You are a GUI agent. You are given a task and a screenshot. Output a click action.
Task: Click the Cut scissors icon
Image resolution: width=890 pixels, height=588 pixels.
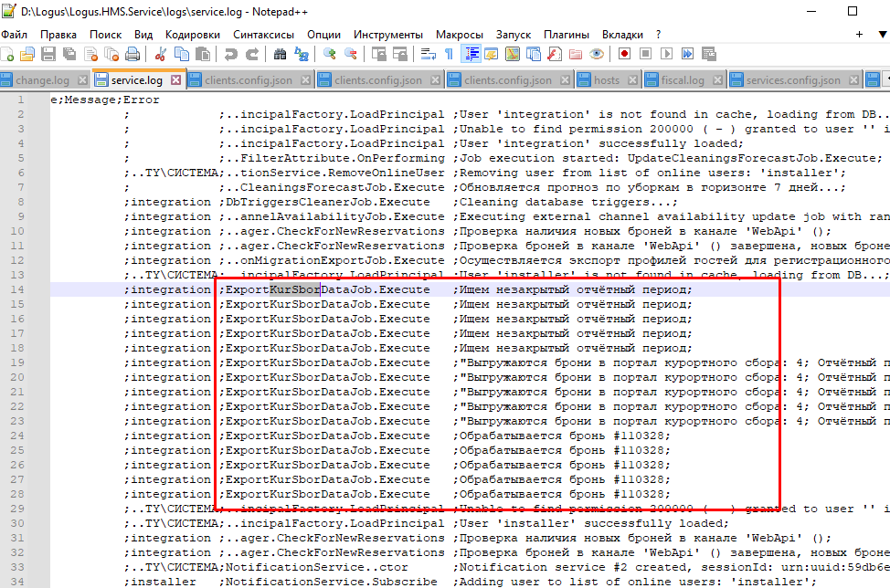(160, 54)
